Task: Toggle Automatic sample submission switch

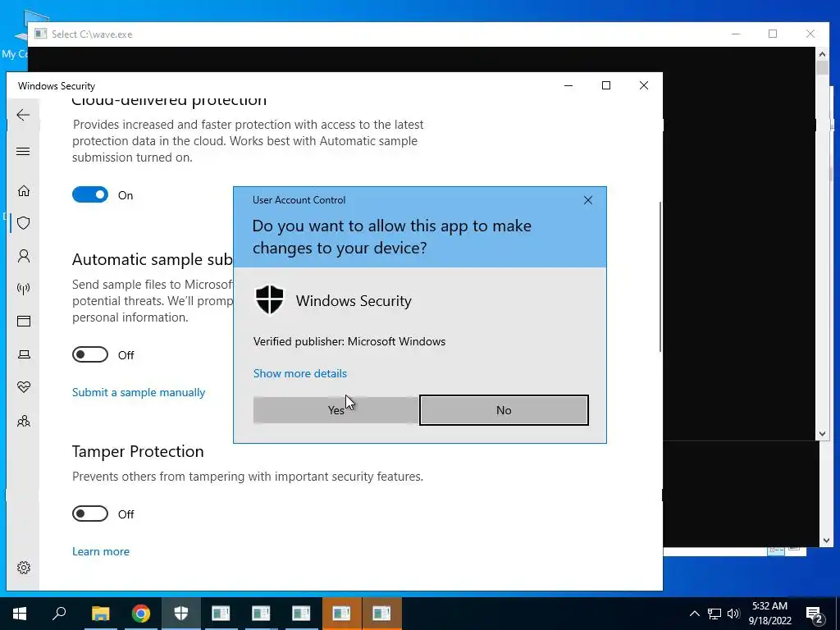Action: tap(90, 354)
